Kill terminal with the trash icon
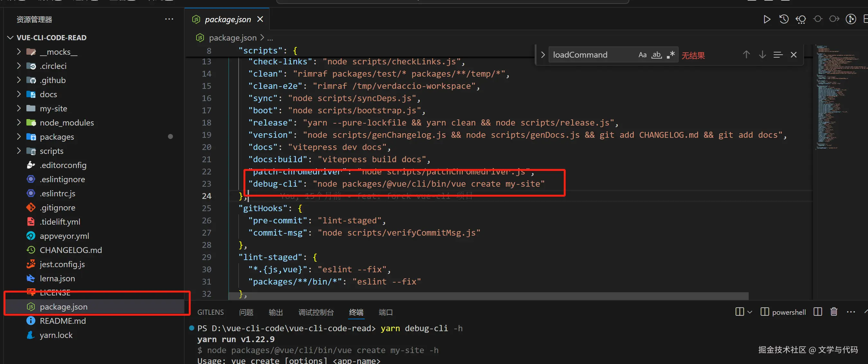The height and width of the screenshot is (364, 868). click(x=834, y=312)
